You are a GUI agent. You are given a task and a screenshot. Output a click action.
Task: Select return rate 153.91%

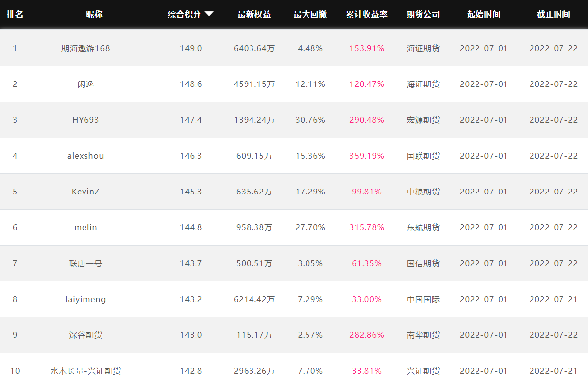click(367, 48)
